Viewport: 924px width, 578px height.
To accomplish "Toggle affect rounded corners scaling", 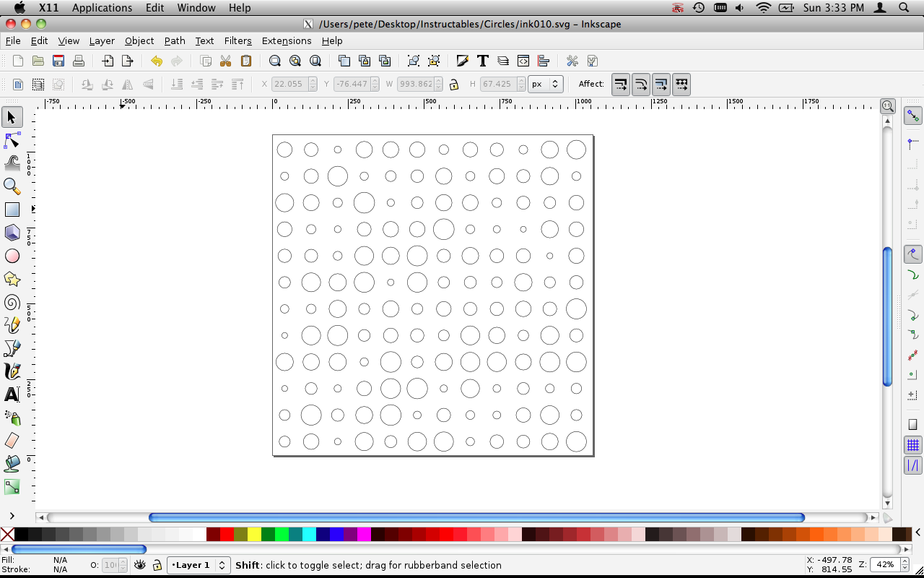I will [641, 85].
